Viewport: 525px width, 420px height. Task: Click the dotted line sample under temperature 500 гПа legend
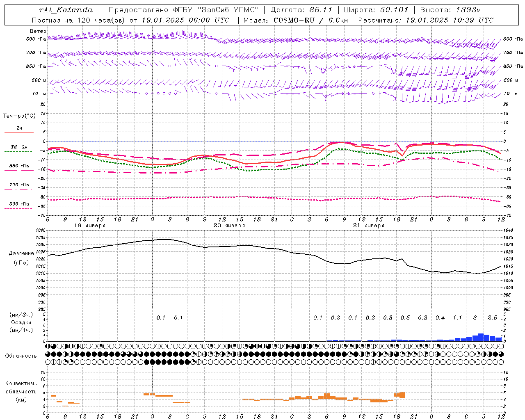click(x=18, y=208)
